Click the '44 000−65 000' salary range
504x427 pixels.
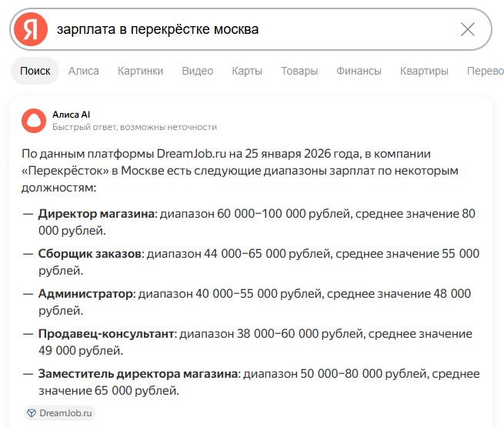click(x=245, y=254)
